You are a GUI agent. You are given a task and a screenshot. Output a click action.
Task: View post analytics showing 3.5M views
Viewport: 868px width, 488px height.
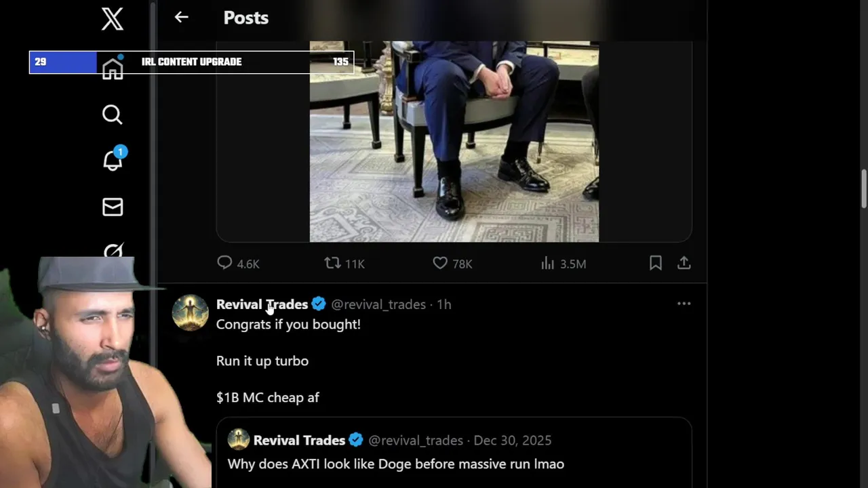click(x=548, y=263)
